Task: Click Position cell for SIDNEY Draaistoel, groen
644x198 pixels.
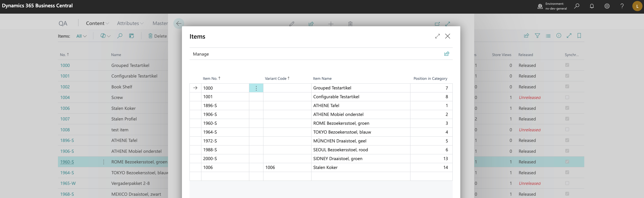Action: (x=431, y=159)
